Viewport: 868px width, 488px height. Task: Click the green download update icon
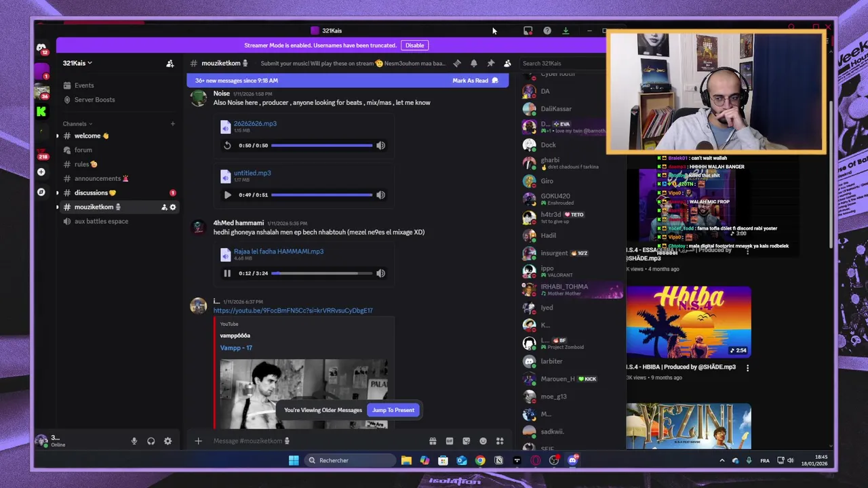[566, 30]
